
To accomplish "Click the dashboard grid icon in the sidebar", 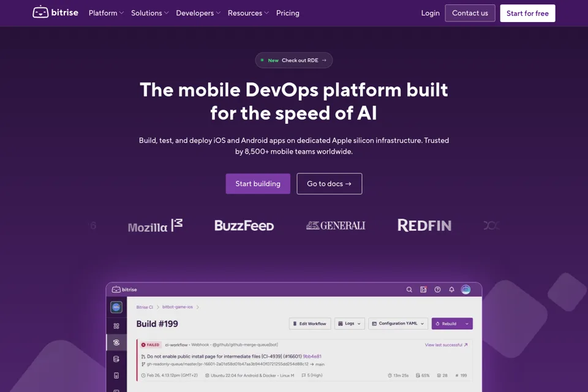I will (116, 326).
